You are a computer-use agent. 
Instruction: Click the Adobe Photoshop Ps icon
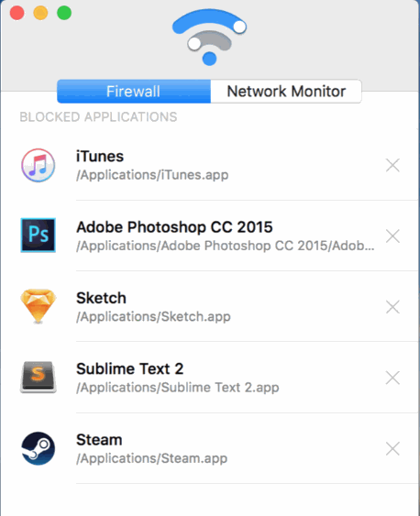coord(39,236)
